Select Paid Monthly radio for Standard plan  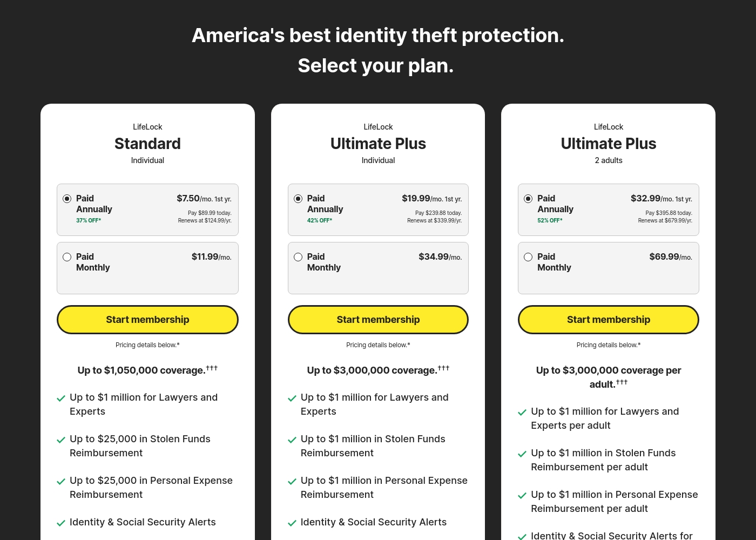[67, 257]
